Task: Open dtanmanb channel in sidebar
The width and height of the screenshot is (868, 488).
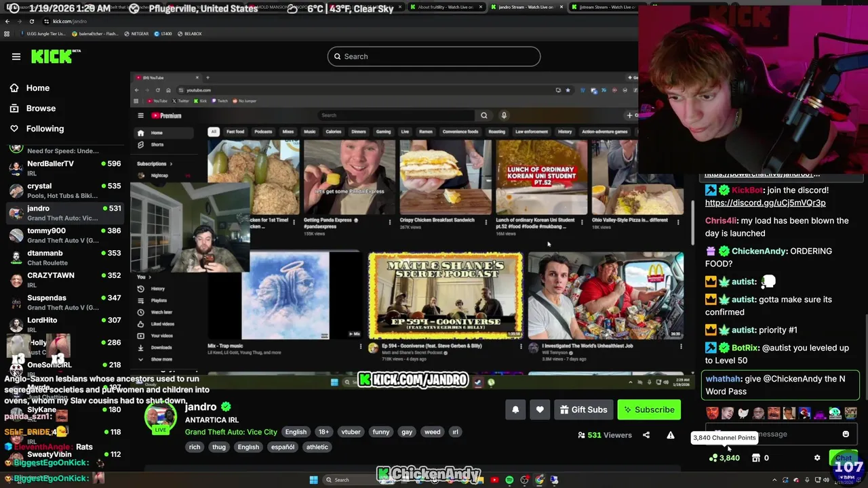Action: tap(64, 257)
